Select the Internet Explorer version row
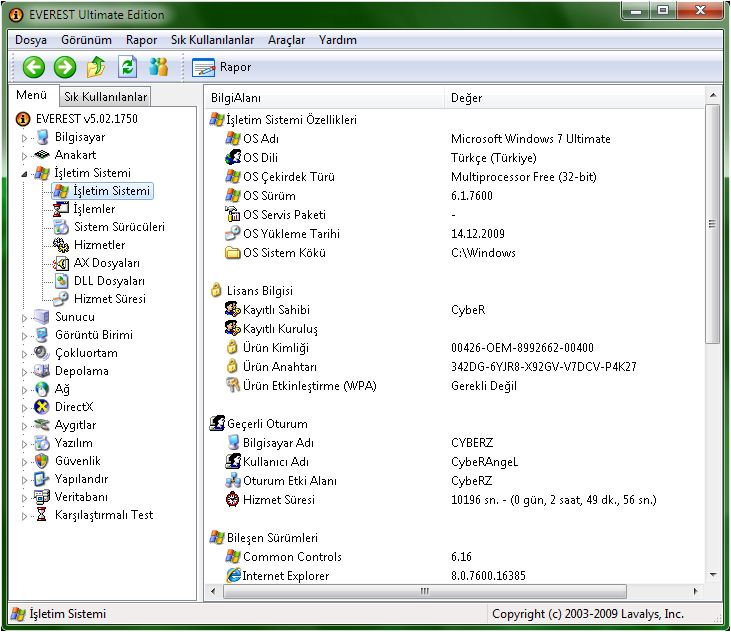This screenshot has height=632, width=731. tap(455, 576)
